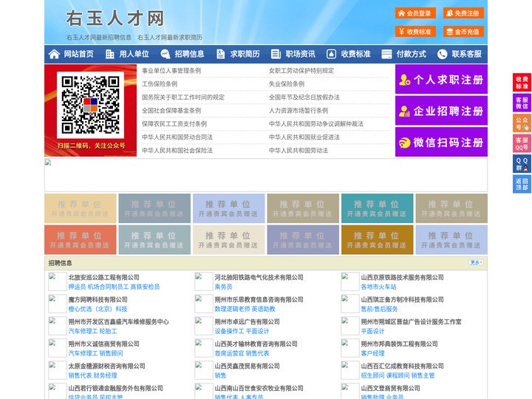
Task: Open the 客服QQ号 pink sidebar icon
Action: (x=522, y=143)
